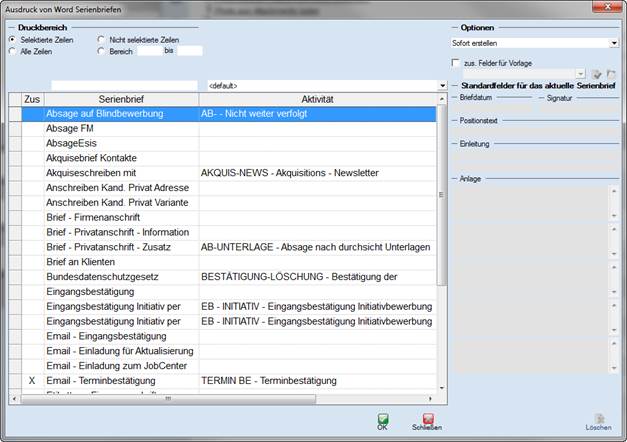Click the edit template icon beside Vorlage dropdown
The image size is (627, 442).
tap(596, 74)
